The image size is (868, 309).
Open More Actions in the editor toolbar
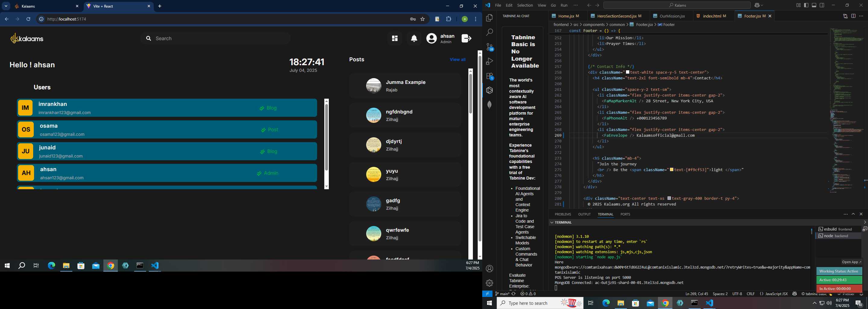861,16
